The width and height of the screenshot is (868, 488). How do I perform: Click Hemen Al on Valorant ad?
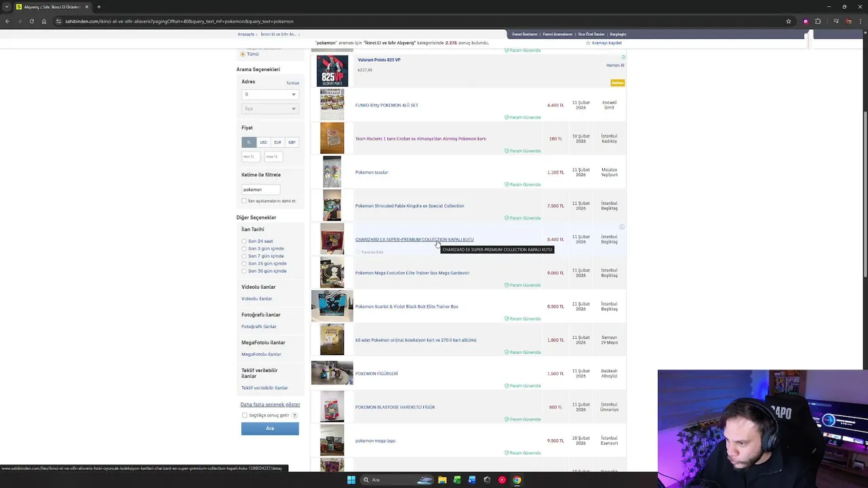click(615, 65)
